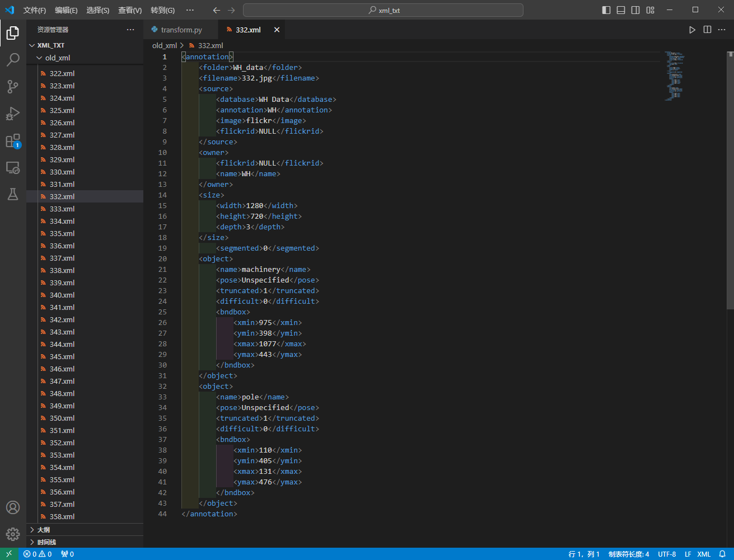Open the Search view in activity bar

(13, 60)
